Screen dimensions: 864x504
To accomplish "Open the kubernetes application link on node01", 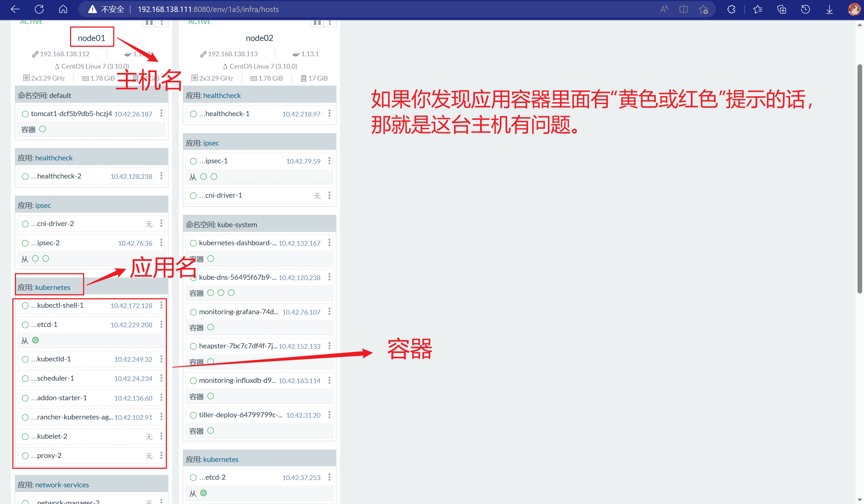I will coord(53,287).
